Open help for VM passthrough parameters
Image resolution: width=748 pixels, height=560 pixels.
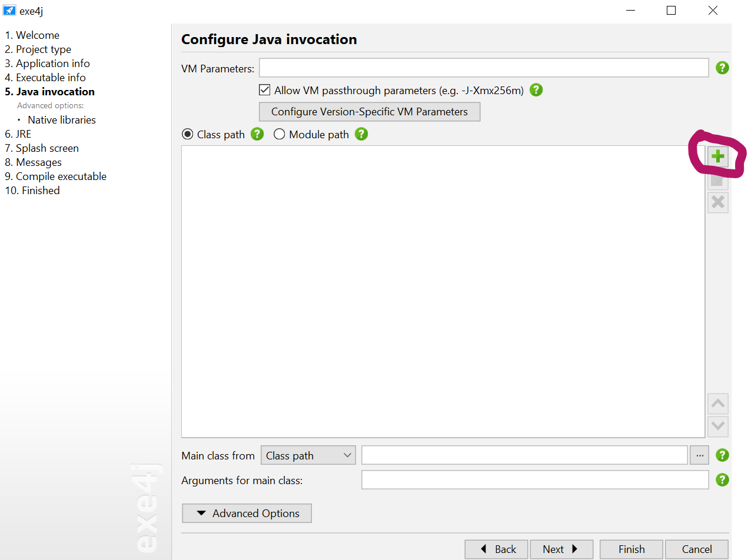536,90
